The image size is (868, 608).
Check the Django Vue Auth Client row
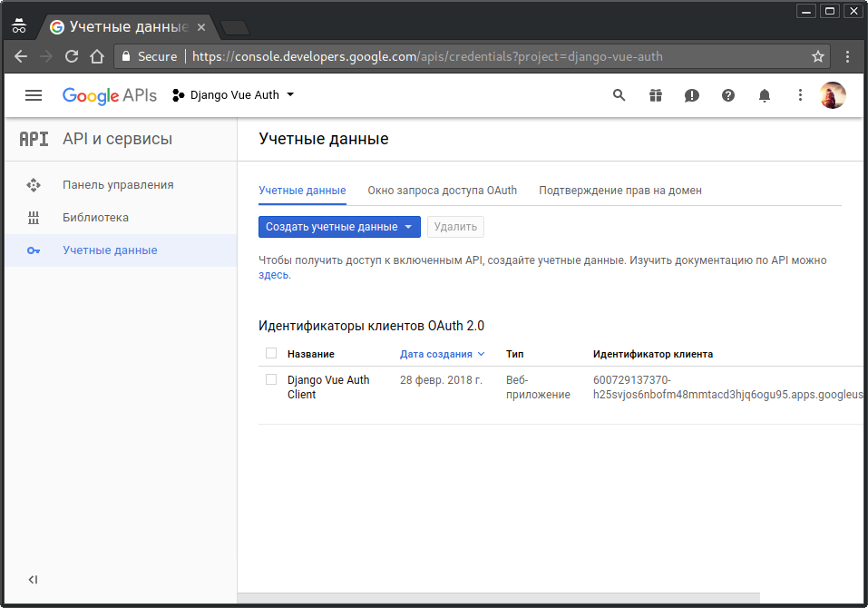(271, 379)
